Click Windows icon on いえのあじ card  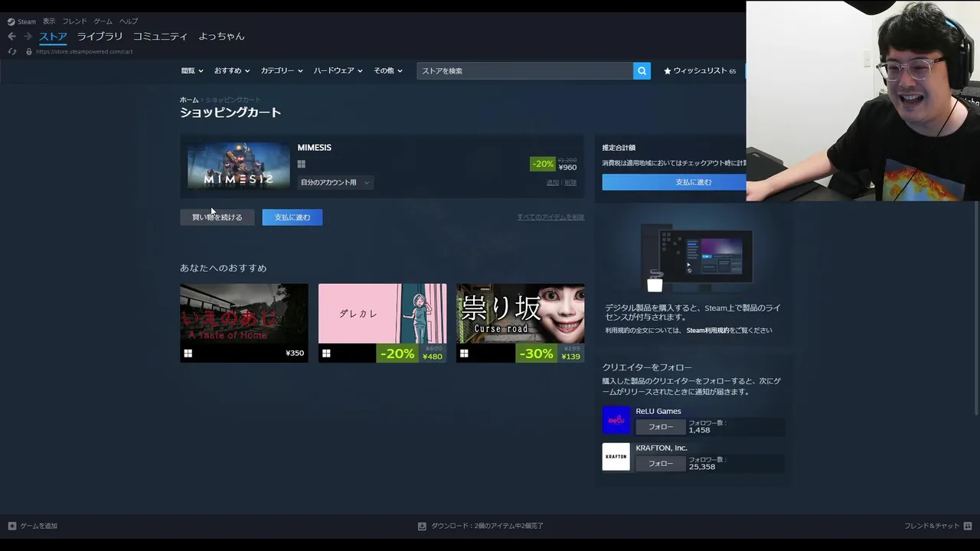coord(188,354)
